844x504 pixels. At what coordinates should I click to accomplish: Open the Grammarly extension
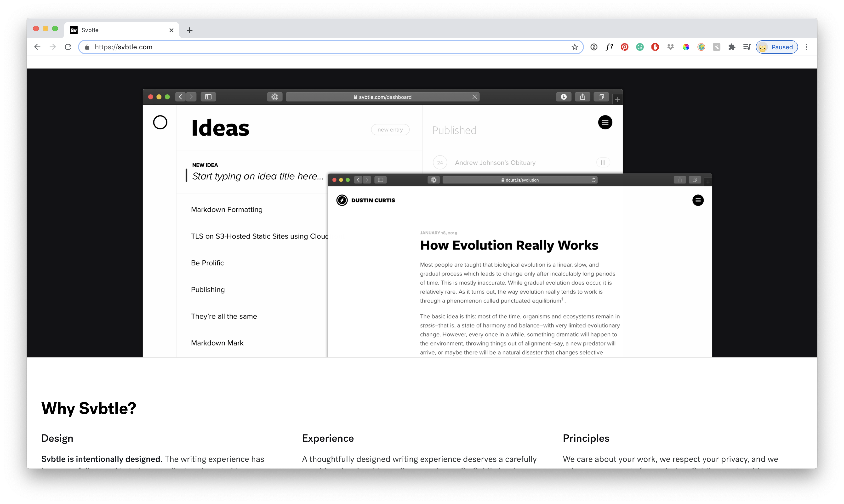640,47
